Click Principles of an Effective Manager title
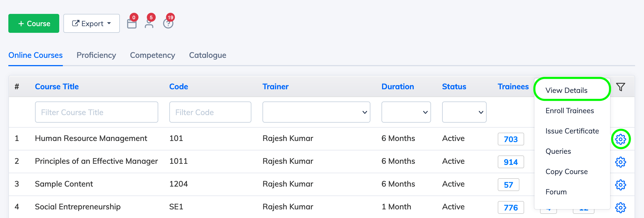The height and width of the screenshot is (218, 644). point(96,161)
